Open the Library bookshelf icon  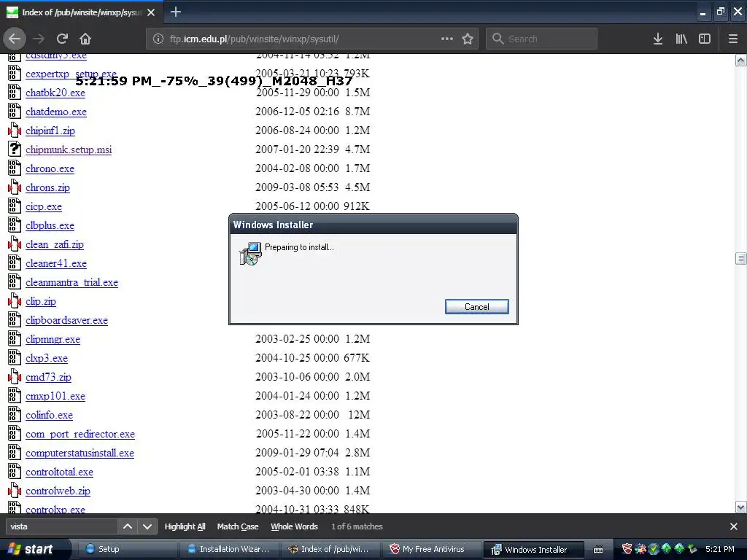click(681, 39)
